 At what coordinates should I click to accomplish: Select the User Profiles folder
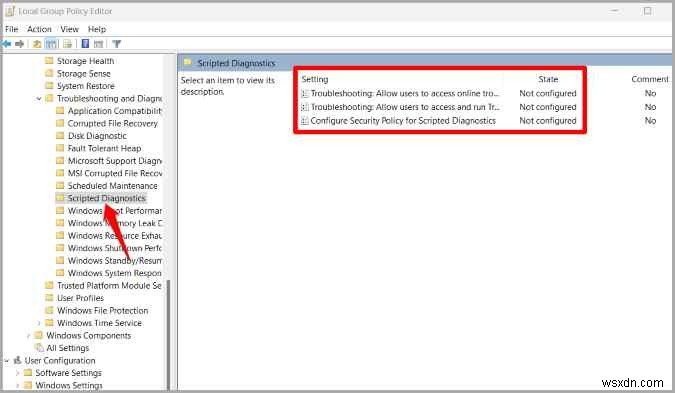(80, 298)
